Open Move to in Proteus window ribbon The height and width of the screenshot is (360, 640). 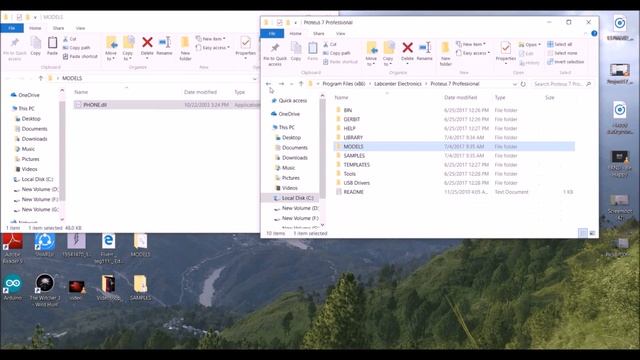coord(371,53)
